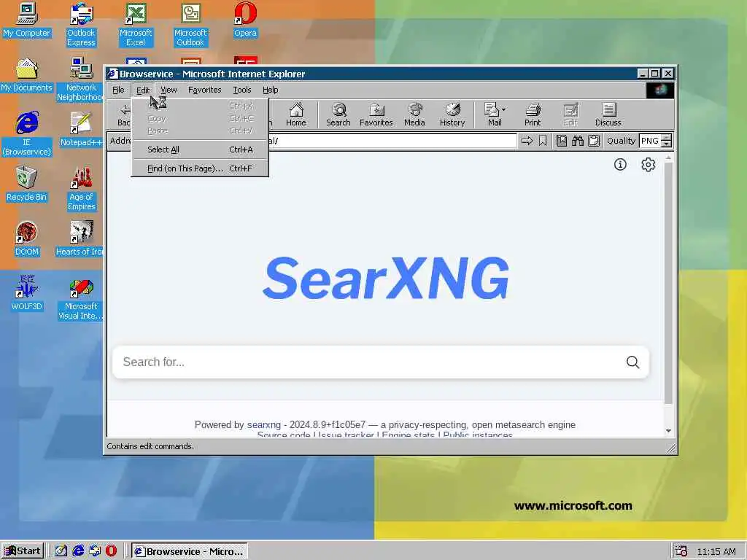Click the system tray scheduler icon
The image size is (747, 560).
point(681,551)
